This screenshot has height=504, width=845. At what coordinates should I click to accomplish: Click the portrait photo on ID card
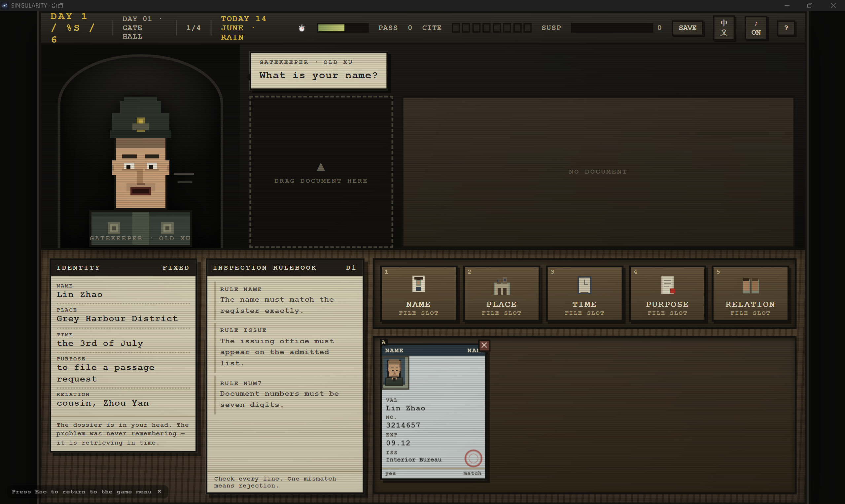pos(395,372)
